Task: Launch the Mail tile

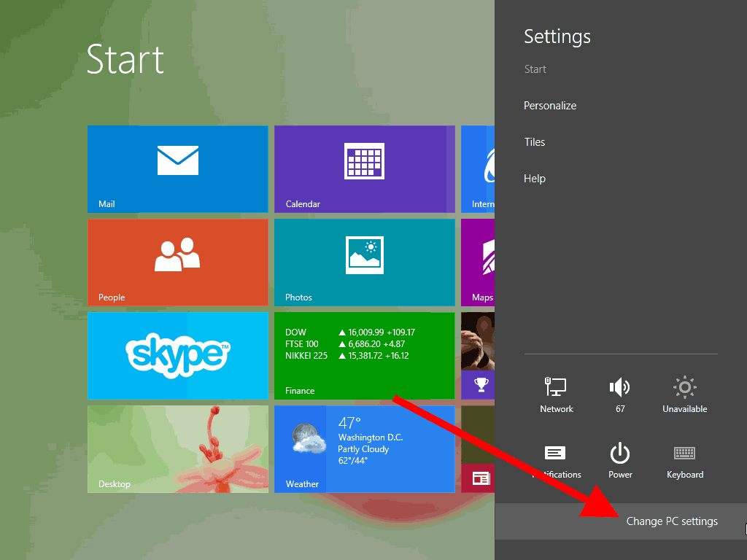Action: pos(178,169)
